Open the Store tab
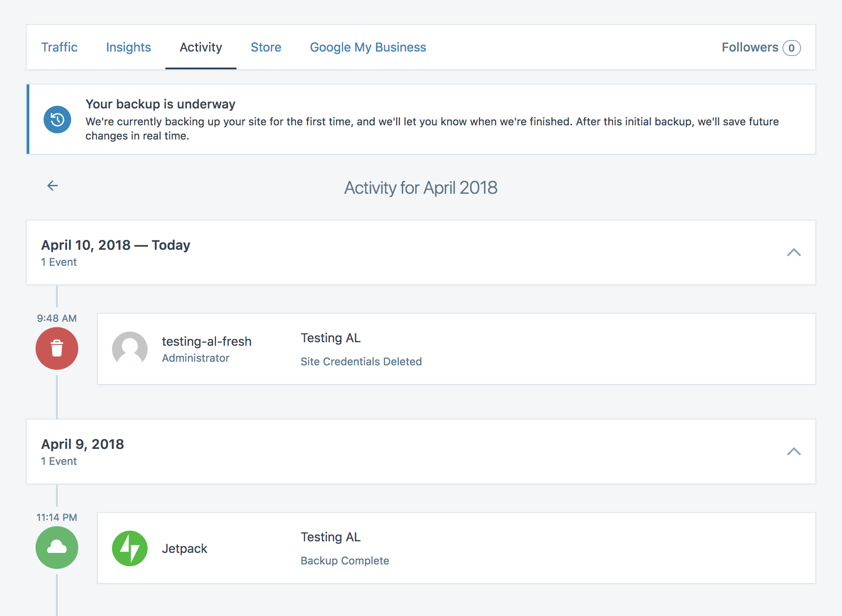This screenshot has height=616, width=842. 266,48
